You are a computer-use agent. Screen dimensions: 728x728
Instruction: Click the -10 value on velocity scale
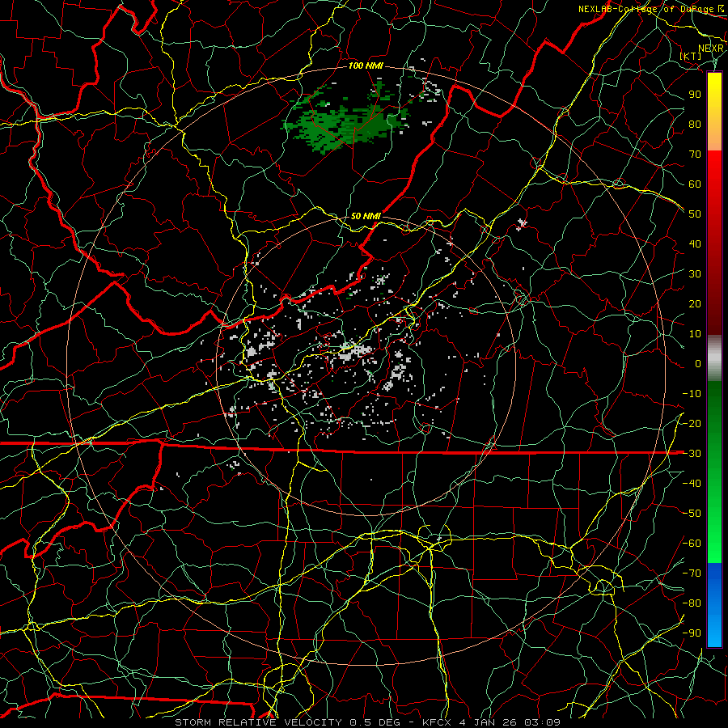point(692,394)
